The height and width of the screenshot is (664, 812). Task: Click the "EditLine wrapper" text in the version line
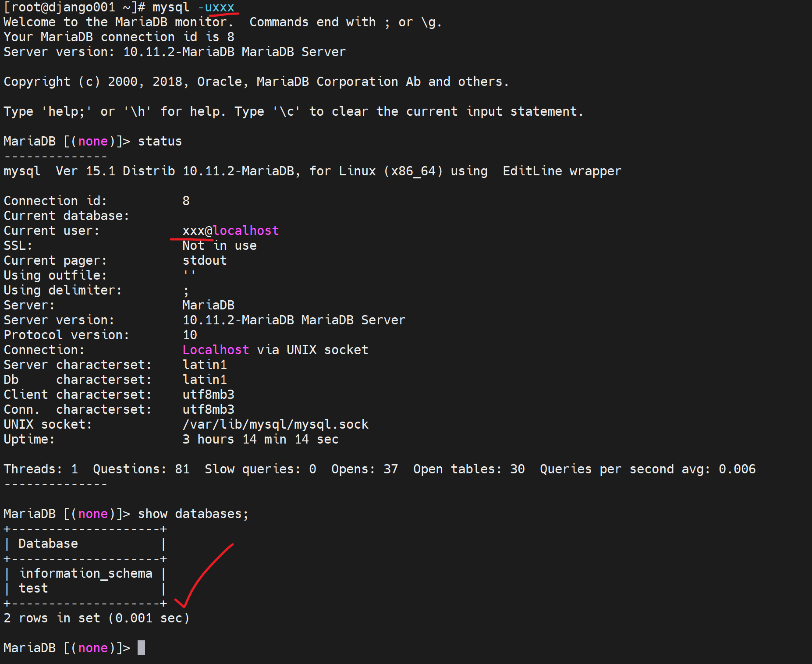(x=562, y=171)
